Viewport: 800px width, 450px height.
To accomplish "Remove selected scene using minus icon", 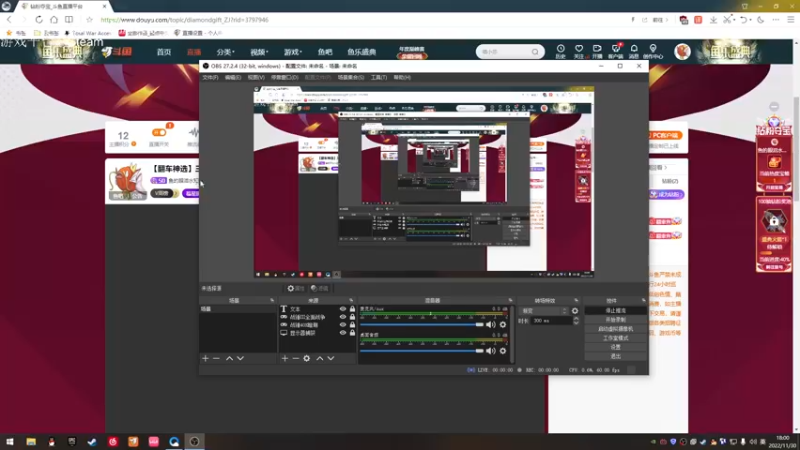I will [216, 359].
